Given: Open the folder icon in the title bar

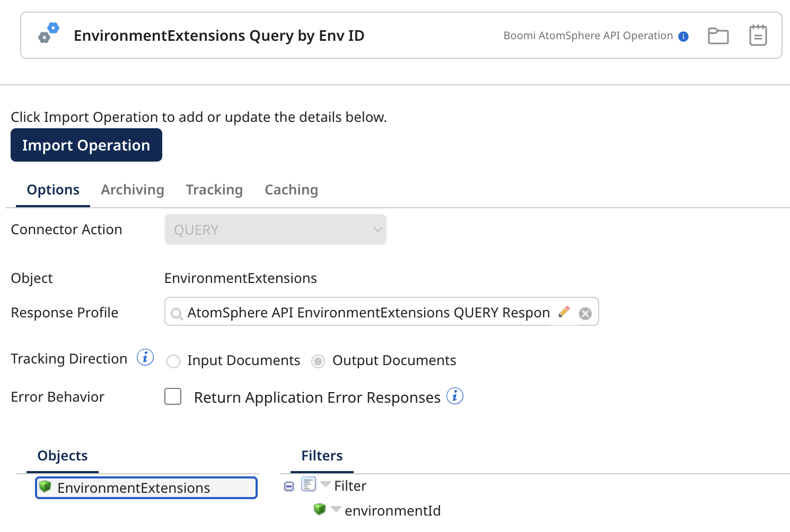Looking at the screenshot, I should pyautogui.click(x=718, y=36).
